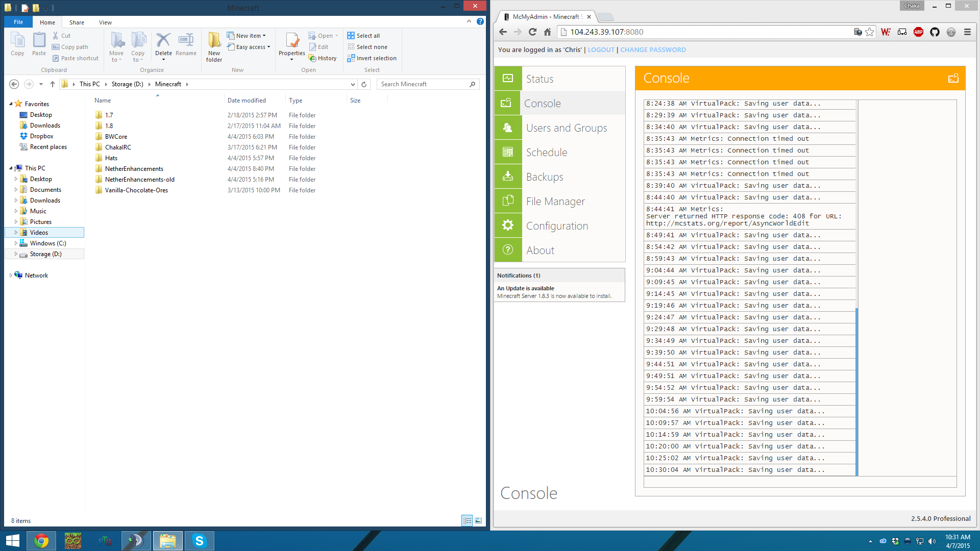Open Easy access dropdown
980x551 pixels.
249,47
